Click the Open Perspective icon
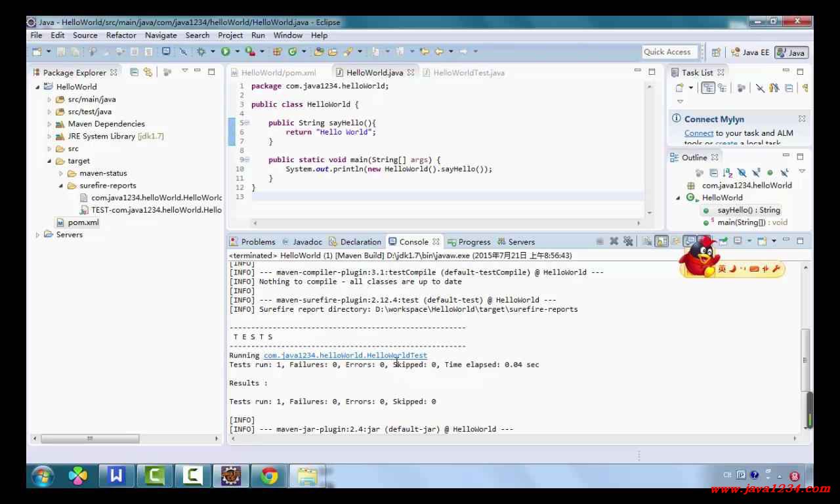This screenshot has width=840, height=504. tap(716, 52)
